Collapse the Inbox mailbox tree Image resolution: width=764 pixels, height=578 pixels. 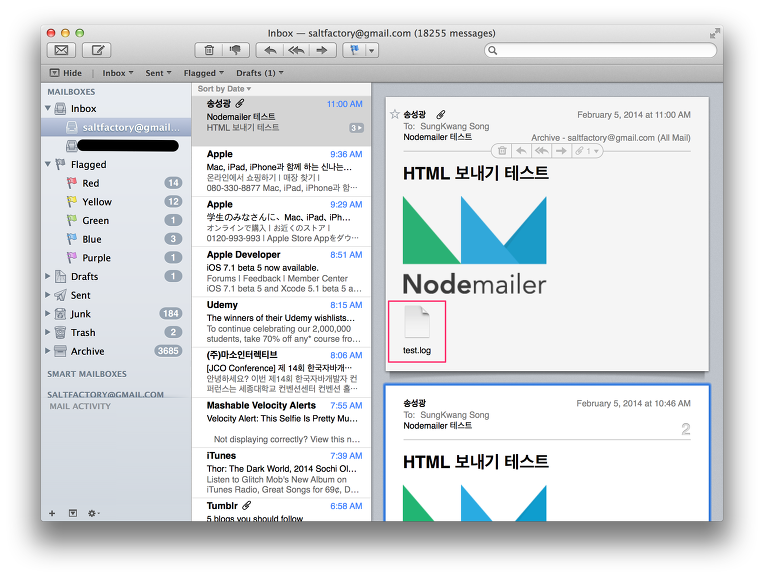48,108
